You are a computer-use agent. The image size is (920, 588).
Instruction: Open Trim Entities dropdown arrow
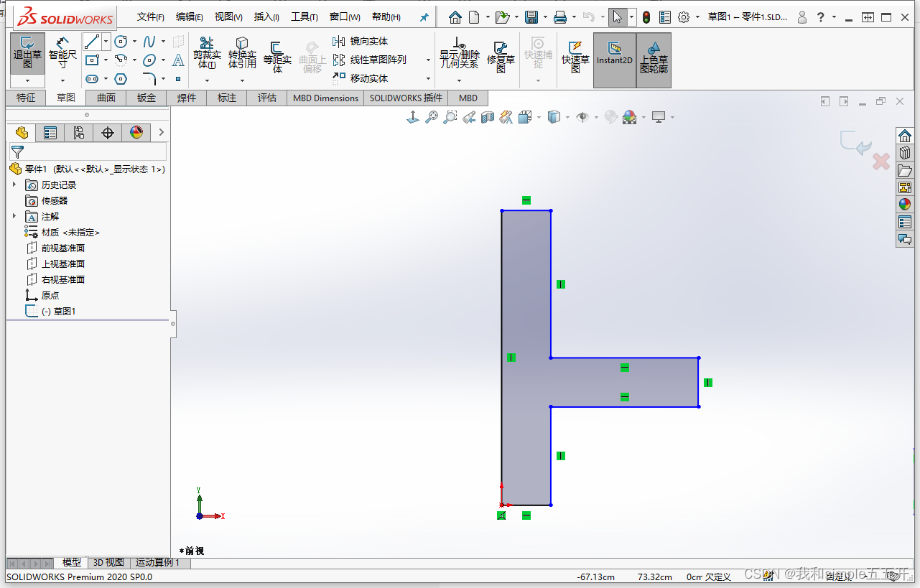click(x=207, y=80)
